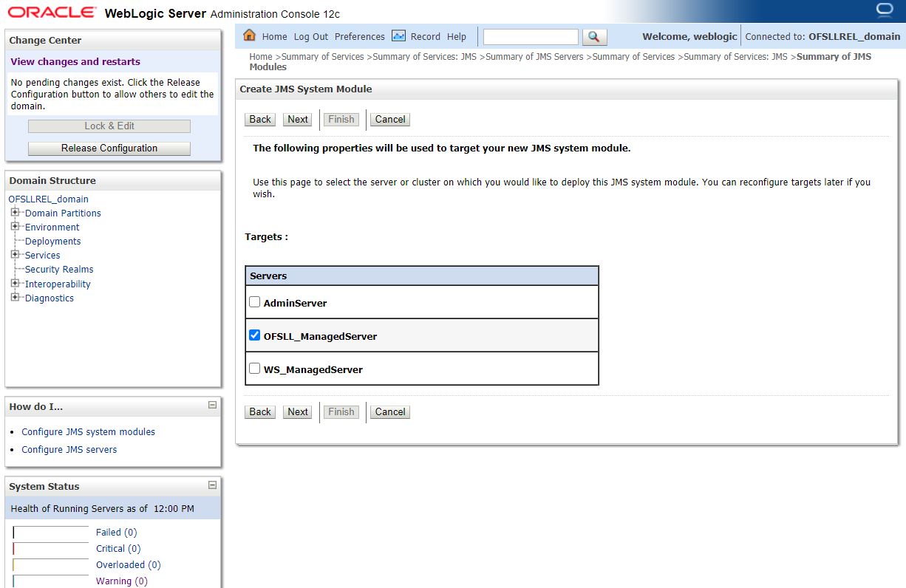906x588 pixels.
Task: Focus the toolbar search input field
Action: (531, 36)
